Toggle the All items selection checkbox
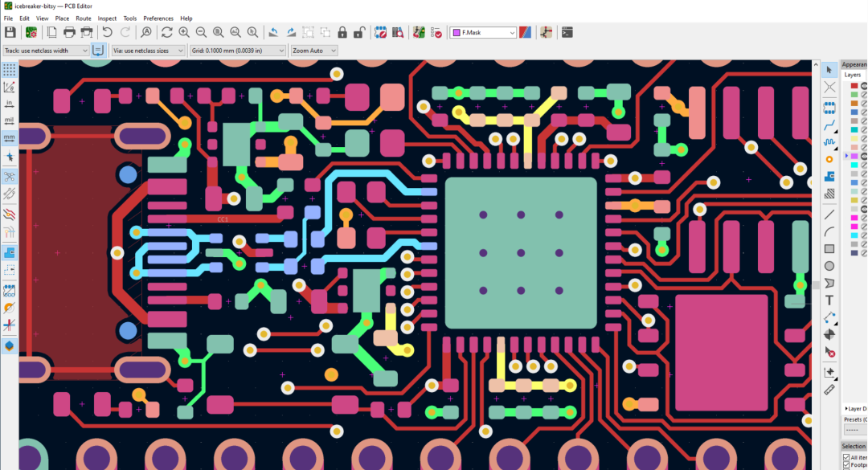 846,457
